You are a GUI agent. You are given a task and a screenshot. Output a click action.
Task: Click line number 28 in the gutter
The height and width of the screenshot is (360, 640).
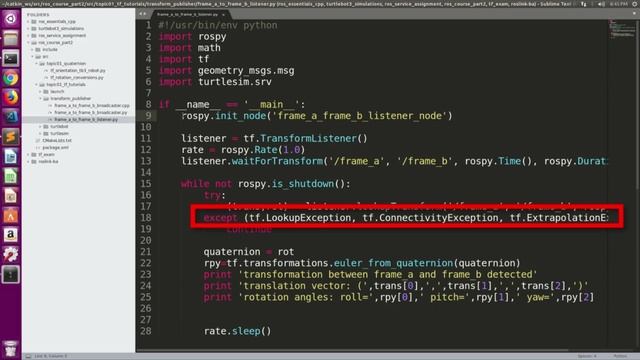coord(146,331)
